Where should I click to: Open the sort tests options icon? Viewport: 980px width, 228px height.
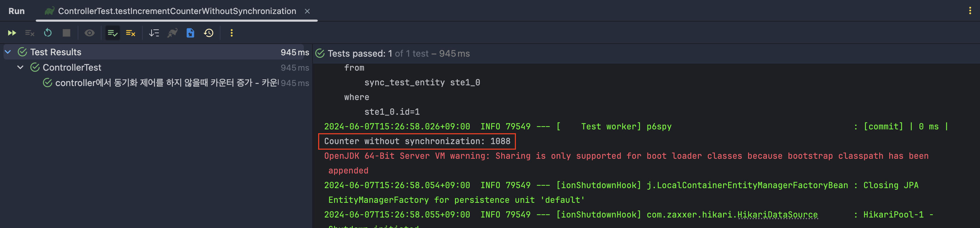click(x=154, y=33)
